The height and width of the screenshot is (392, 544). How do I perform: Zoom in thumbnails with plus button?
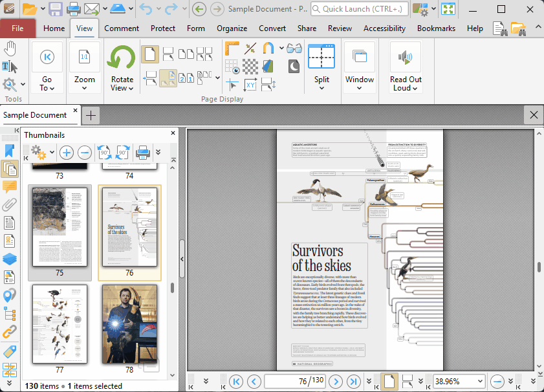pyautogui.click(x=66, y=153)
